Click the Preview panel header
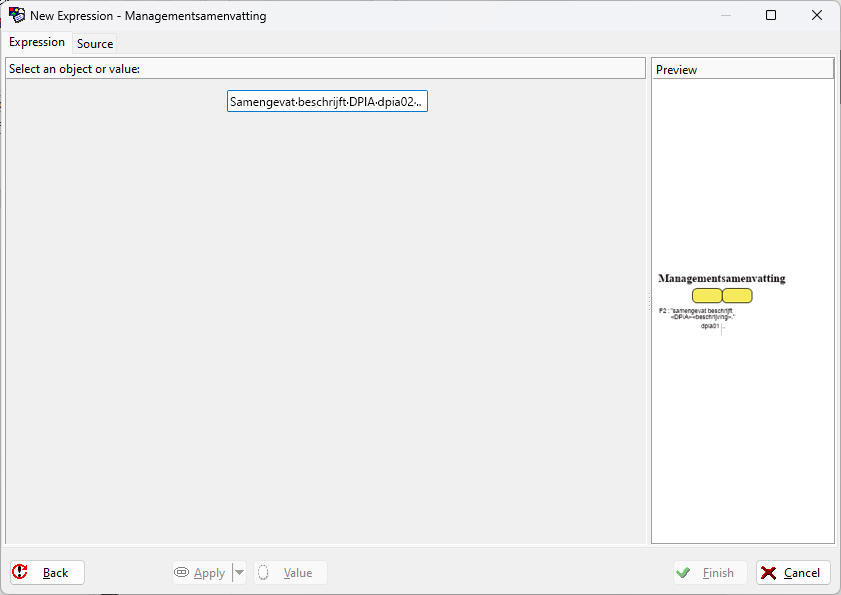The width and height of the screenshot is (841, 595). click(x=742, y=69)
